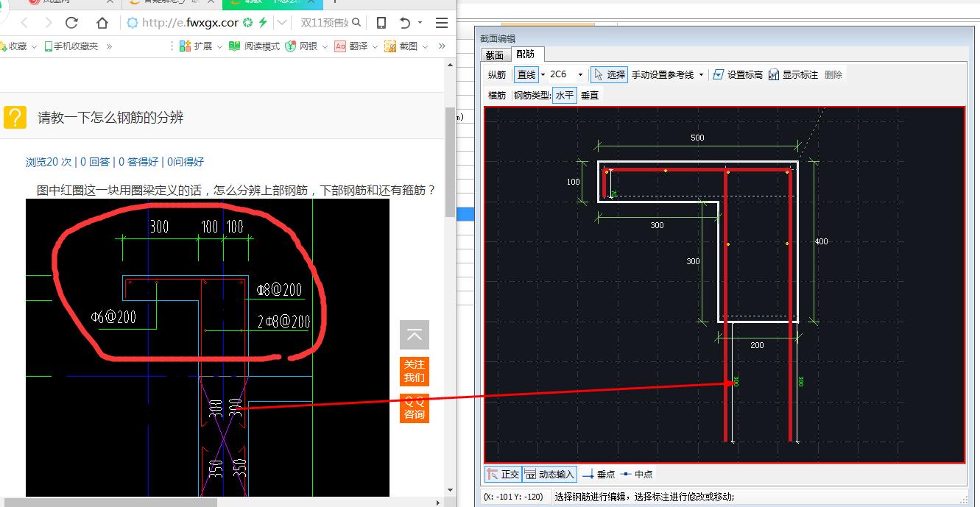980x507 pixels.
Task: Toggle 垂点 perpendicular snap
Action: tap(599, 474)
